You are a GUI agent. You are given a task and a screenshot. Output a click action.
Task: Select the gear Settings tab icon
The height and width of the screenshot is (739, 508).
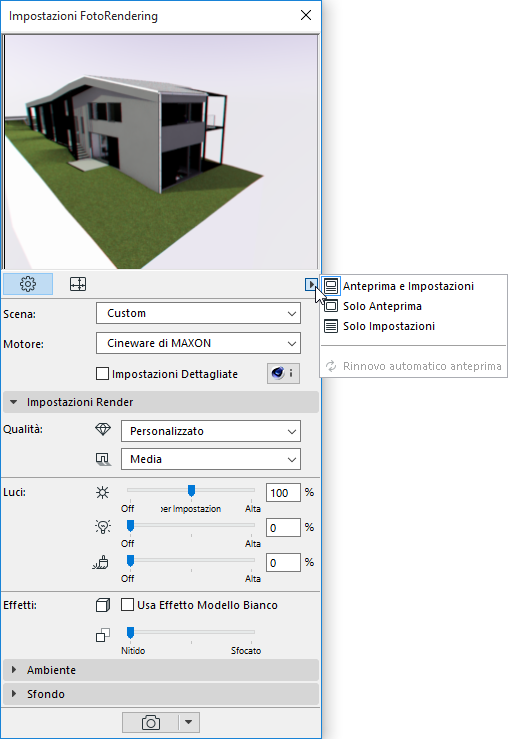click(28, 284)
